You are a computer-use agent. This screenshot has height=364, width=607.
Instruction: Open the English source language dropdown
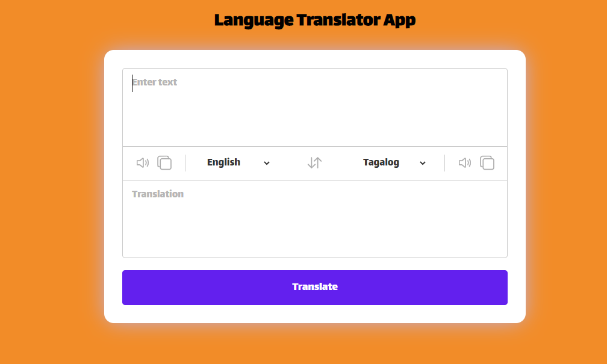click(237, 162)
